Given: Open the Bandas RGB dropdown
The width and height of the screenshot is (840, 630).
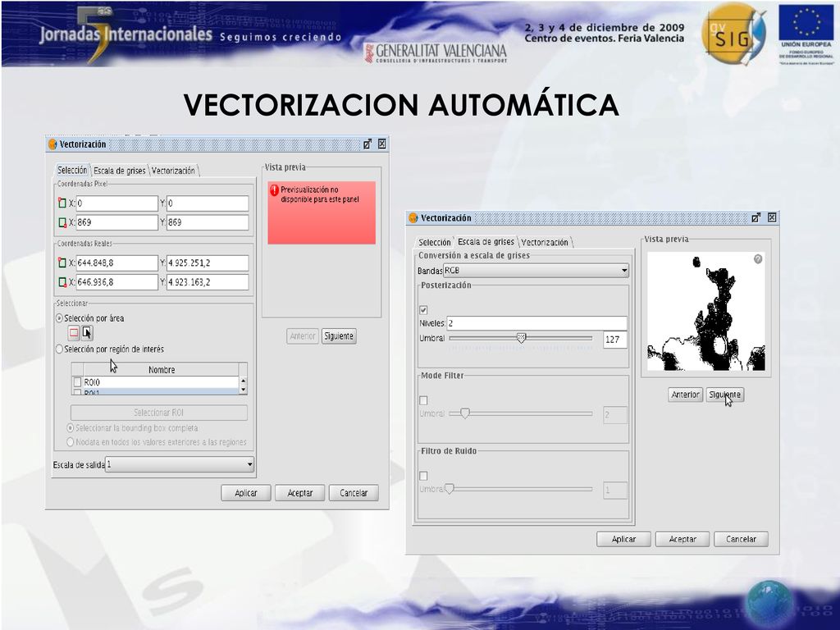Looking at the screenshot, I should pyautogui.click(x=536, y=271).
